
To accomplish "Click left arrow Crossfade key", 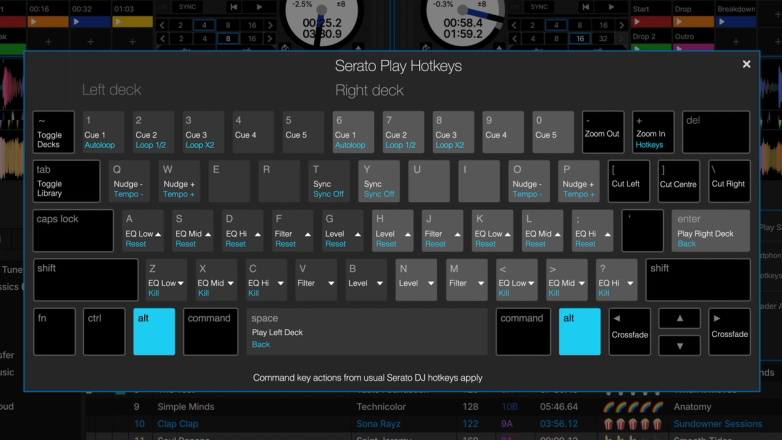I will pyautogui.click(x=629, y=332).
